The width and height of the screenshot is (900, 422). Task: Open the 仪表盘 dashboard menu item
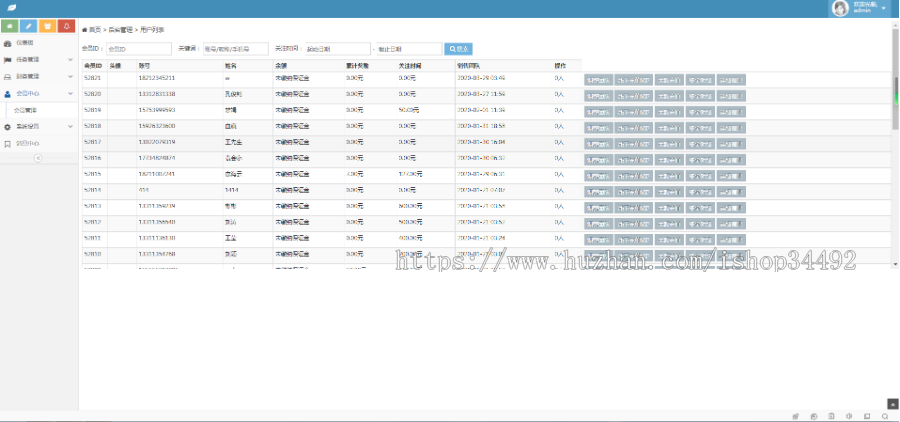click(24, 43)
